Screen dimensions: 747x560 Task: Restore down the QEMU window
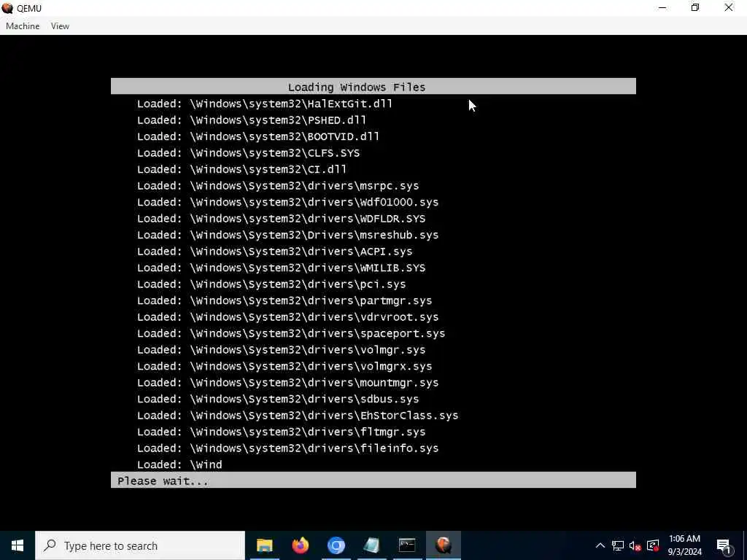(x=695, y=8)
